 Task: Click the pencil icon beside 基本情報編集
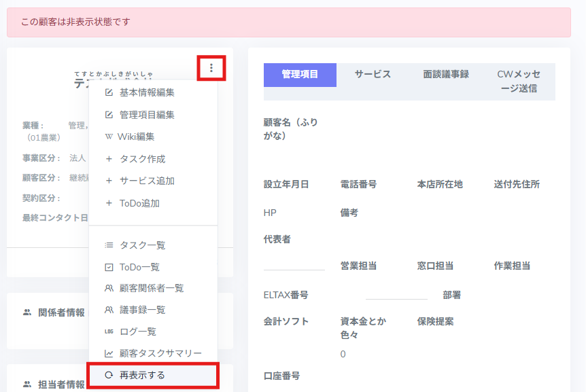point(109,92)
